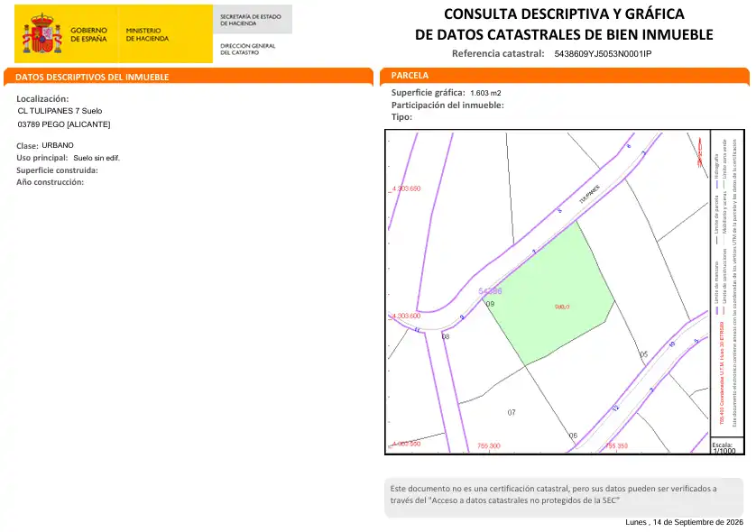Click the "Participación del inmueble:" label
756x532 pixels.
click(x=447, y=105)
